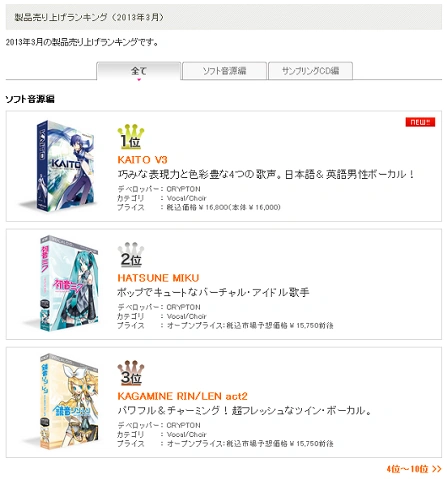Viewport: 447px width, 479px height.
Task: Switch to the ソフト音源編 tab
Action: pyautogui.click(x=224, y=71)
